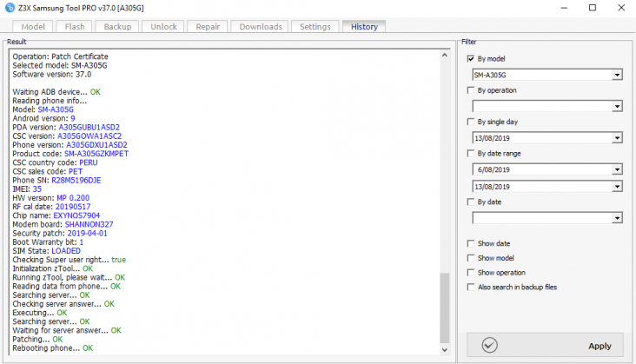Click the 'SIM State: LOADED' log line
This screenshot has width=636, height=364.
click(47, 251)
